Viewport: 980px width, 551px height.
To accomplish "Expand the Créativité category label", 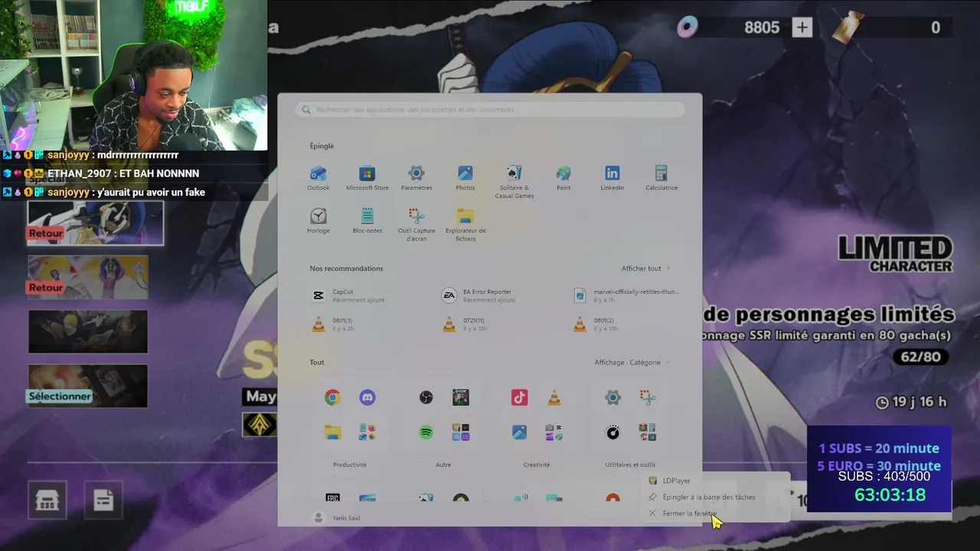I will [537, 465].
